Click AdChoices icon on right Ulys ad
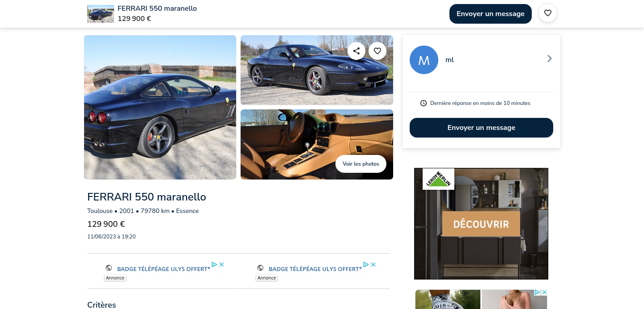Image resolution: width=644 pixels, height=309 pixels. click(366, 264)
